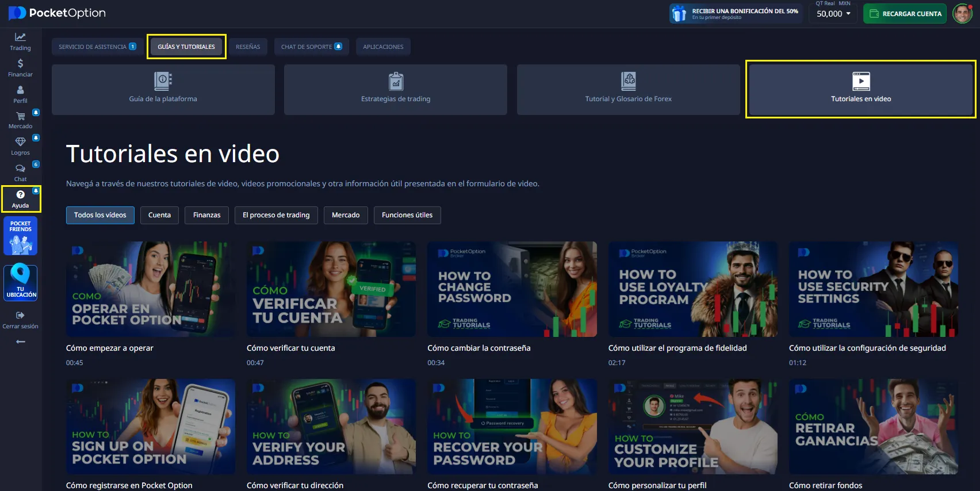This screenshot has width=980, height=491.
Task: Click the notification bell badge on Mercado
Action: click(36, 112)
